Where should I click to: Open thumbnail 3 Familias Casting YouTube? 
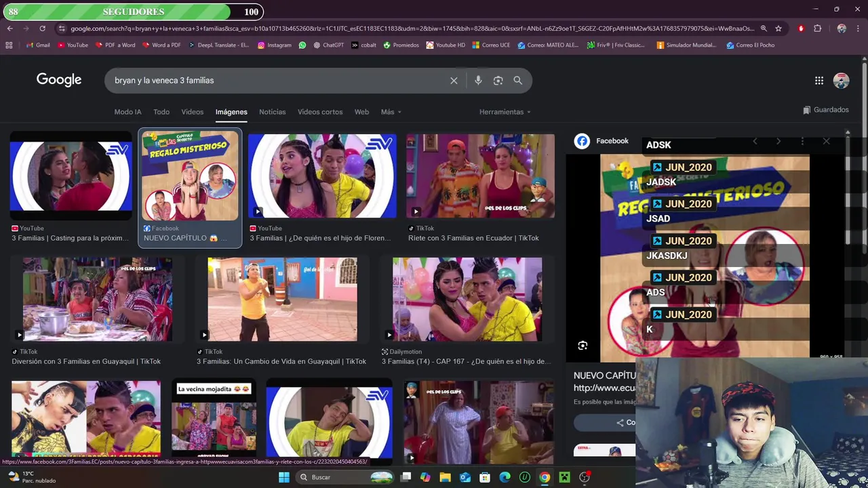click(x=71, y=176)
